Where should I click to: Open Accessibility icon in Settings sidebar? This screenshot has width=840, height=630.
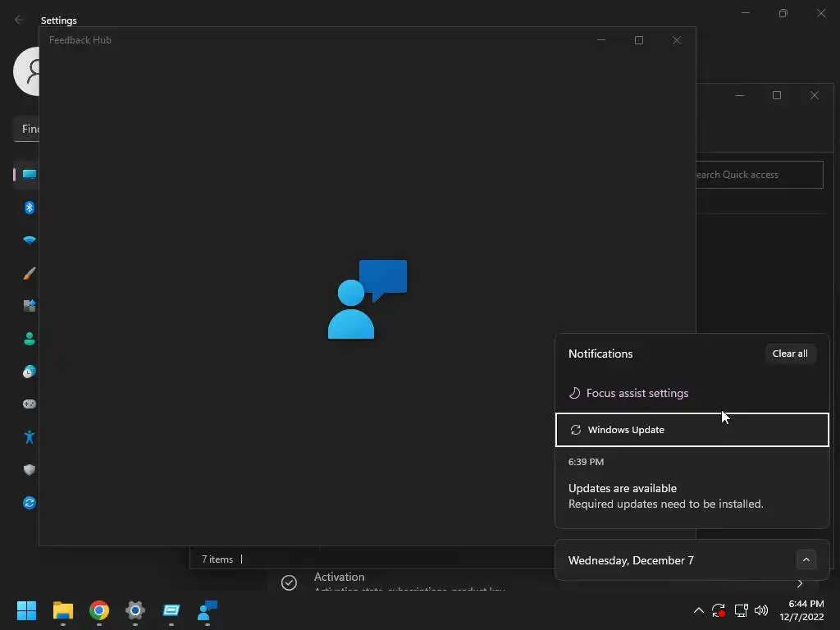pyautogui.click(x=30, y=437)
